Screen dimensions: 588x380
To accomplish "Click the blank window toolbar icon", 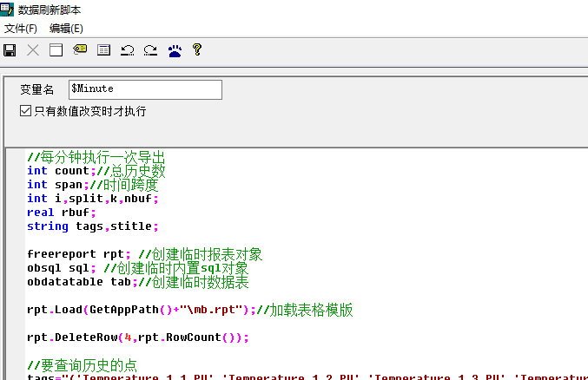I will point(56,49).
